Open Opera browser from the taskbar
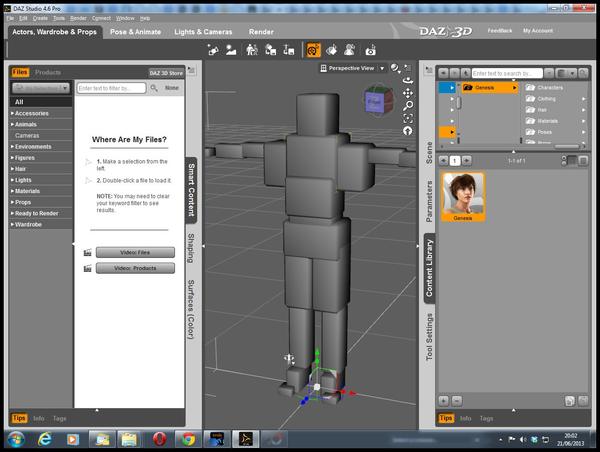This screenshot has height=452, width=600. [160, 439]
